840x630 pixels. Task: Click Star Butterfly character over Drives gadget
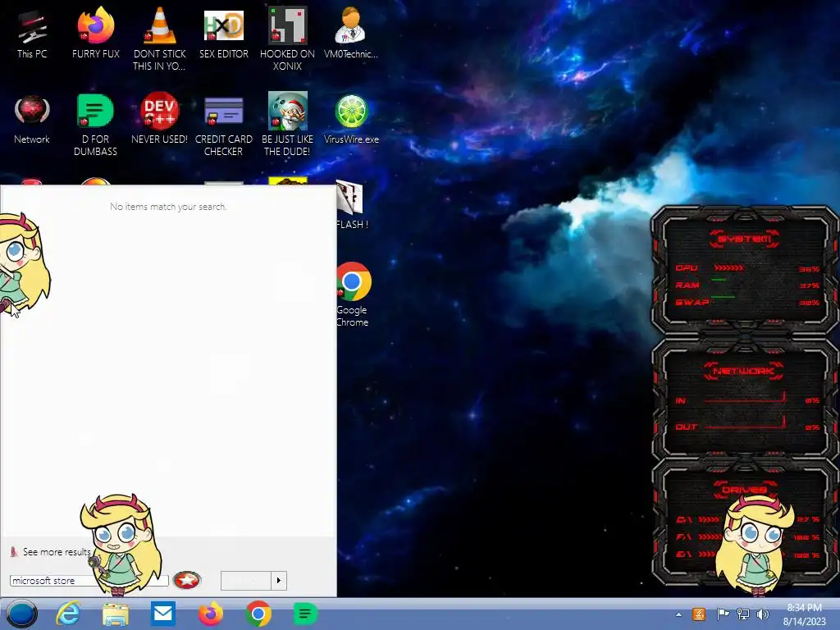756,545
